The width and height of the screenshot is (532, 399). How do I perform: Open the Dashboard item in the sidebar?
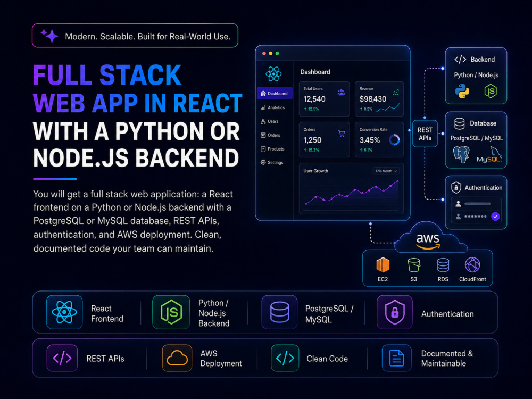(x=275, y=93)
